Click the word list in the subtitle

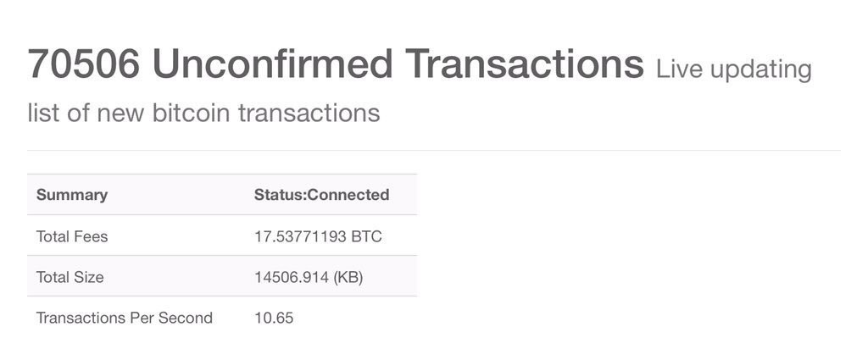(43, 113)
